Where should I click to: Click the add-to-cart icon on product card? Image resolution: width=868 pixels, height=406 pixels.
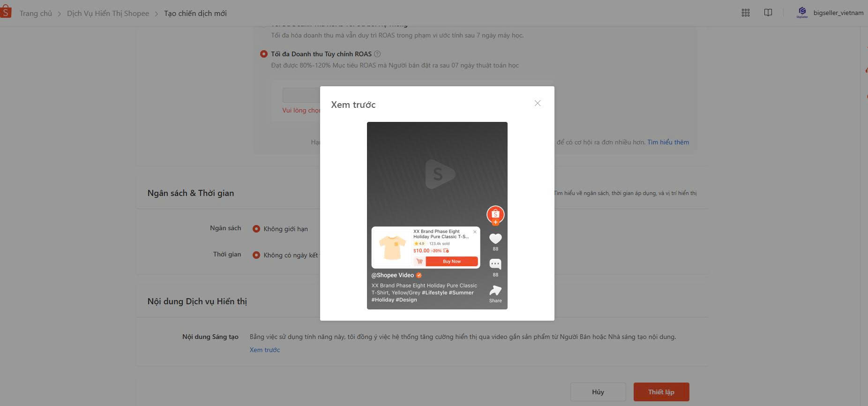click(x=419, y=262)
